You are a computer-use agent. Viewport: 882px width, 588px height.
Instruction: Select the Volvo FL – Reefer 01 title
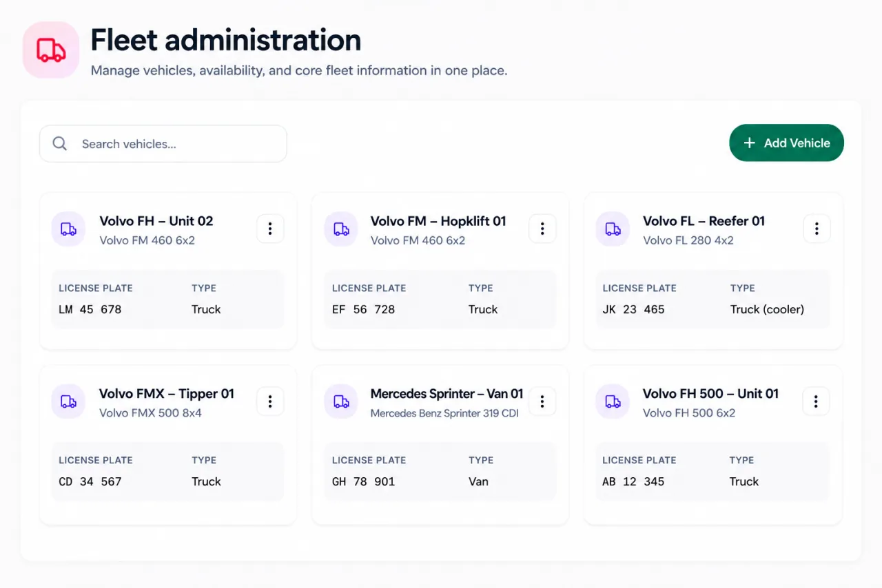click(704, 221)
